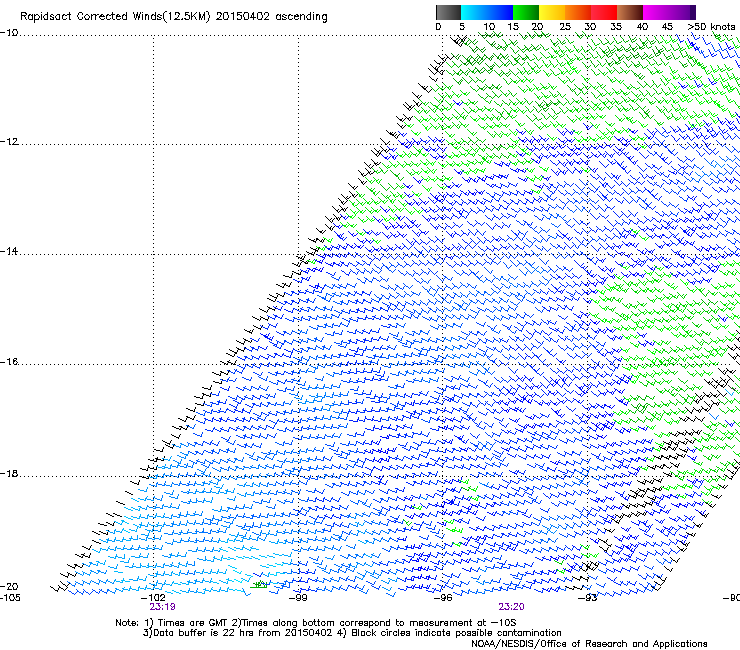Click the longitude label "-99"
The width and height of the screenshot is (740, 650).
click(298, 598)
